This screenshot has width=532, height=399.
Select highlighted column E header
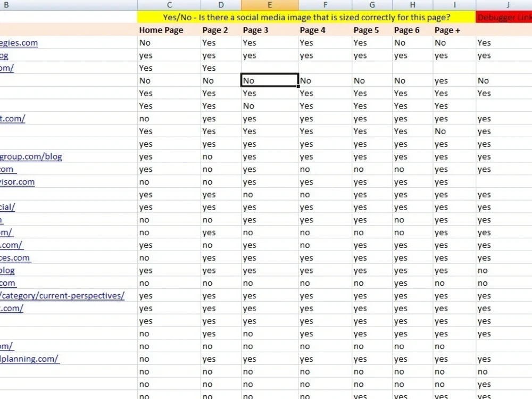coord(270,5)
